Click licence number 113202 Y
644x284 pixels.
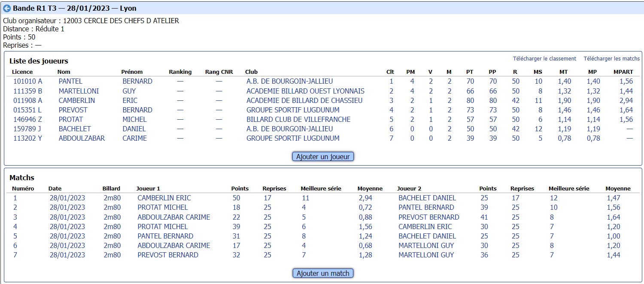[x=28, y=138]
